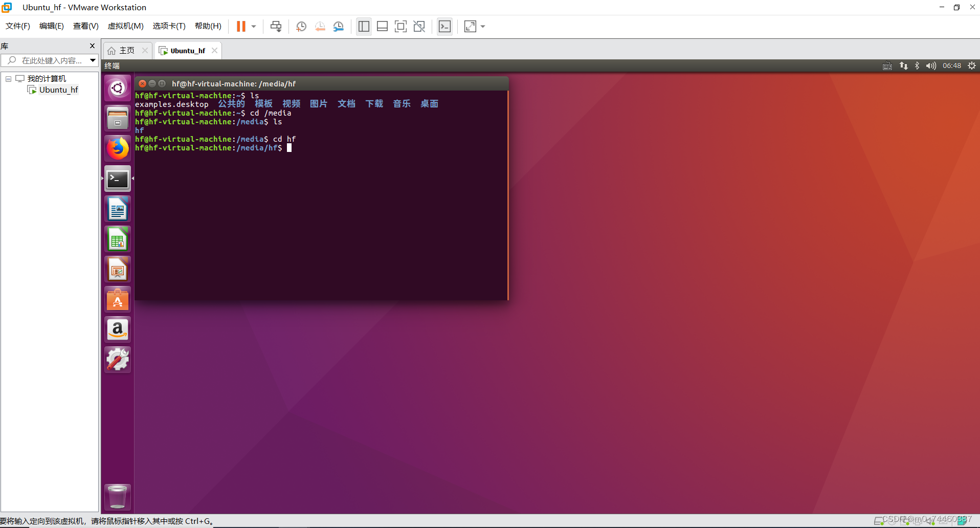Click the 图片 folder name in terminal
Viewport: 980px width, 528px height.
click(x=319, y=104)
